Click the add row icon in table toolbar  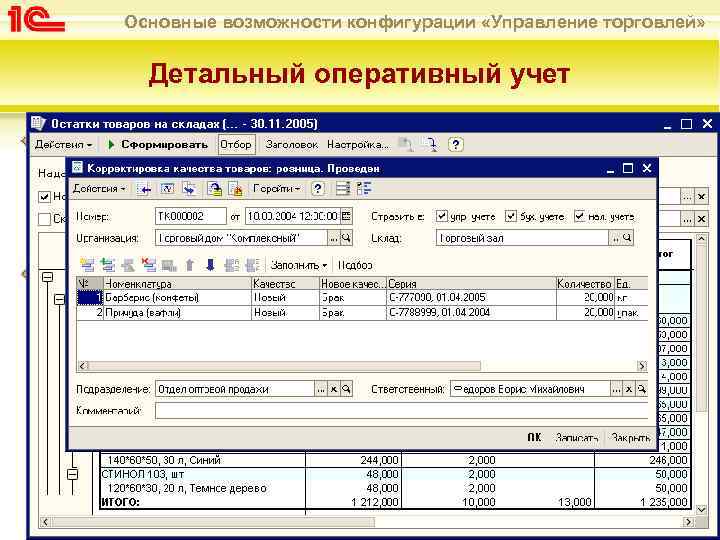point(87,265)
